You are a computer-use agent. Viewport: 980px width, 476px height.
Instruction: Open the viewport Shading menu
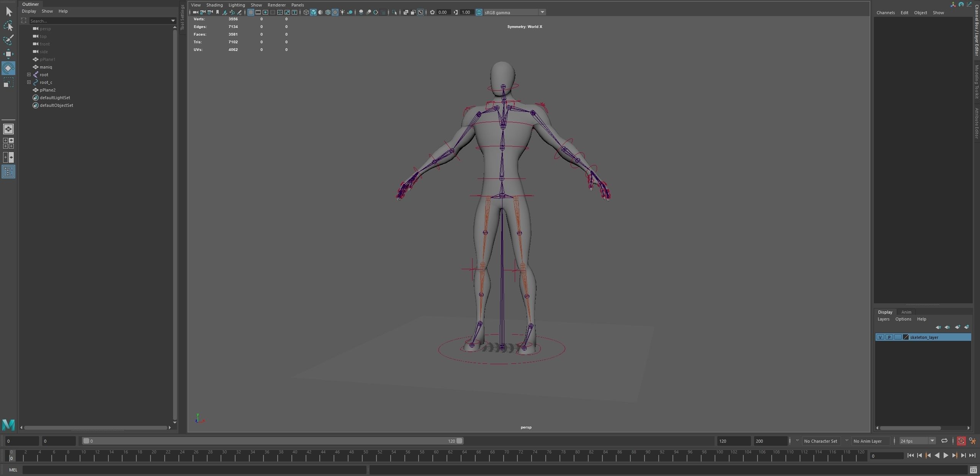(214, 5)
